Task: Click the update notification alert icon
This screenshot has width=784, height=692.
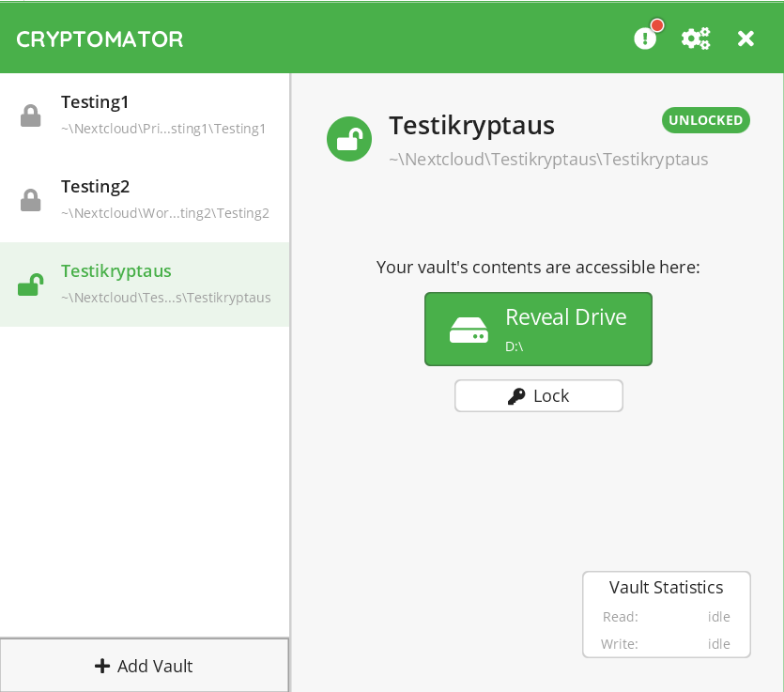Action: [645, 38]
